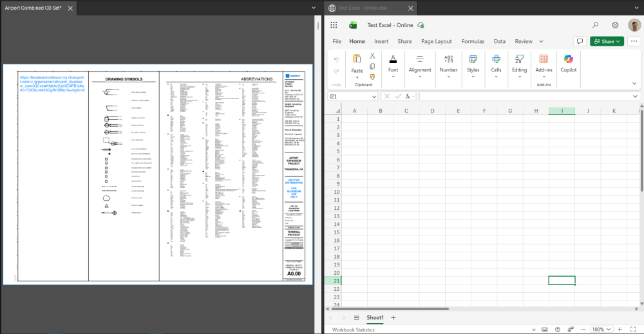The height and width of the screenshot is (334, 644).
Task: Open the Comments pane icon
Action: point(580,41)
